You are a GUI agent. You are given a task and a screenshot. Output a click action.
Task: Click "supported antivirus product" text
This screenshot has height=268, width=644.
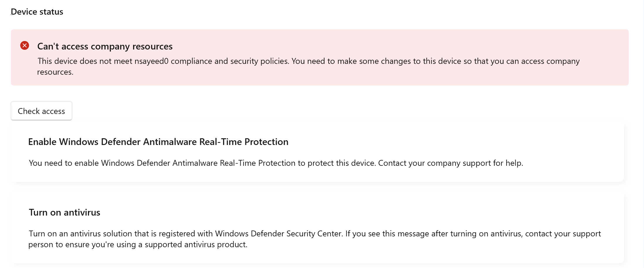196,244
